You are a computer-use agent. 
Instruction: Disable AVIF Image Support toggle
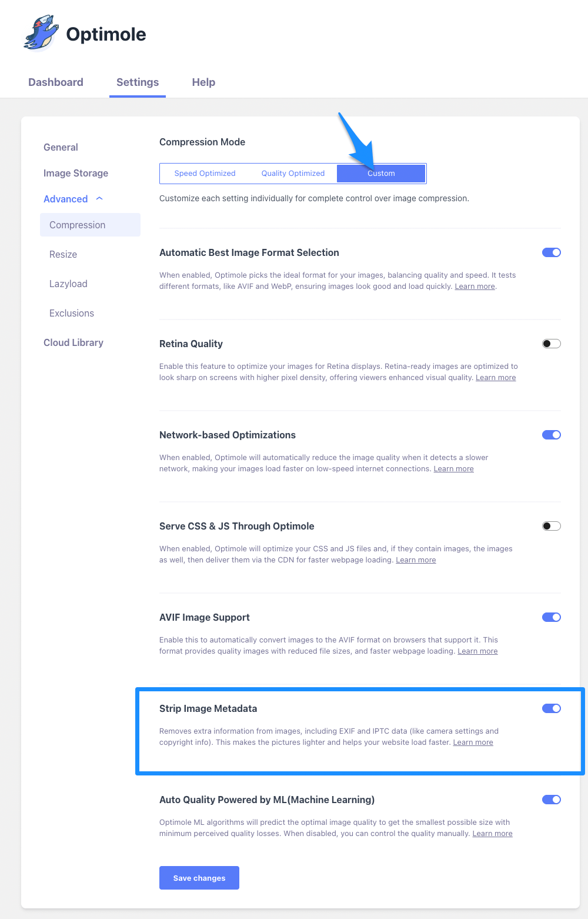pos(551,617)
